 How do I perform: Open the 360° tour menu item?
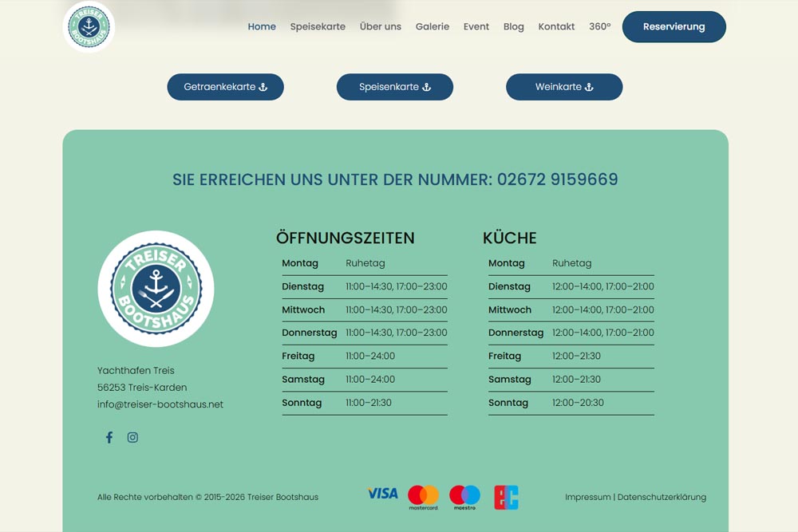point(599,26)
